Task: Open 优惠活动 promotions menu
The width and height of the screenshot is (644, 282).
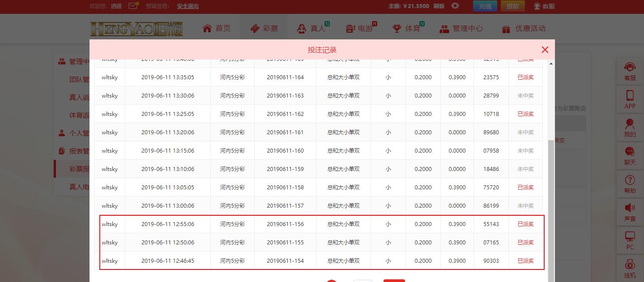Action: pyautogui.click(x=524, y=28)
